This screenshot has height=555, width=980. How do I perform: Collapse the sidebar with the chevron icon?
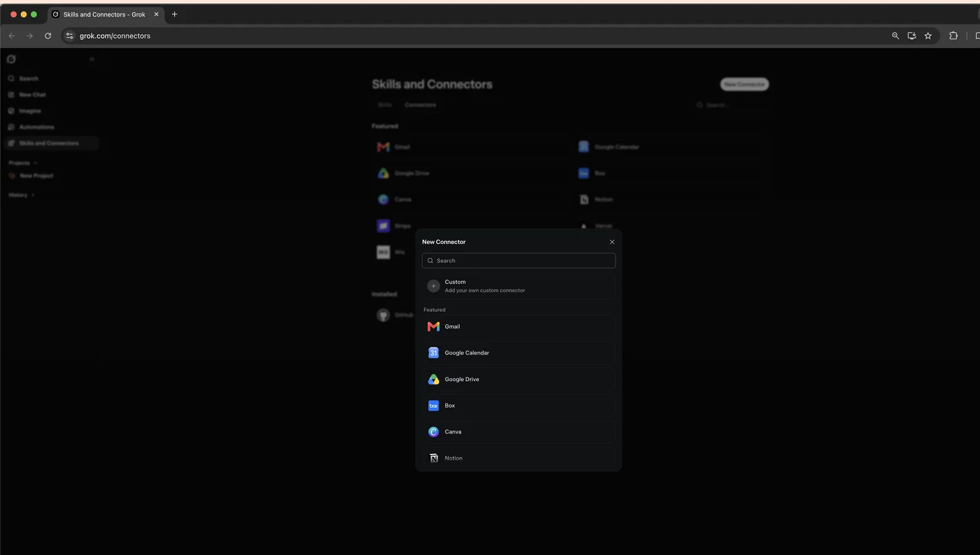coord(92,59)
